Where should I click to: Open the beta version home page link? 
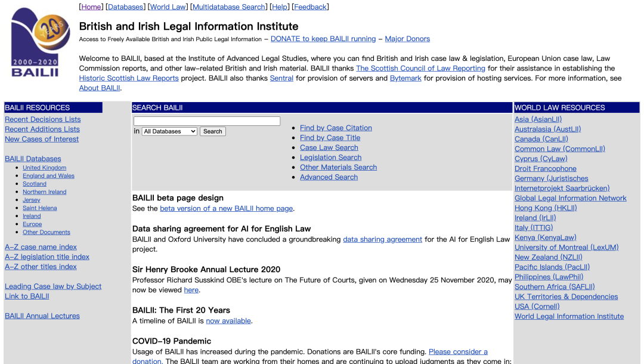[226, 208]
